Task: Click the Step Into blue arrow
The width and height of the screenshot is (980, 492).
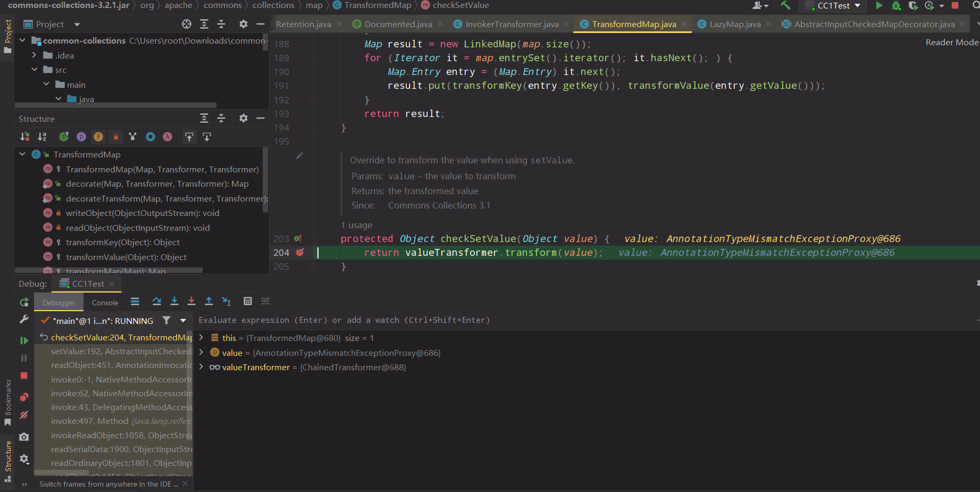Action: pos(174,302)
